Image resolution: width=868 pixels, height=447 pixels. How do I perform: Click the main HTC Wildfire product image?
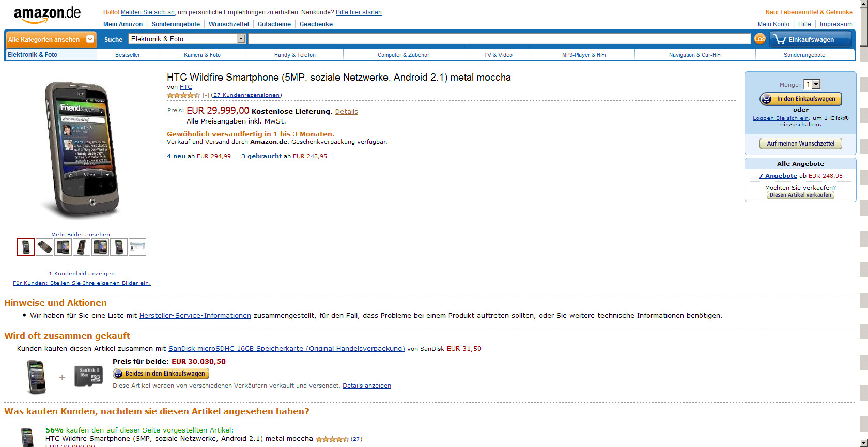[83, 149]
